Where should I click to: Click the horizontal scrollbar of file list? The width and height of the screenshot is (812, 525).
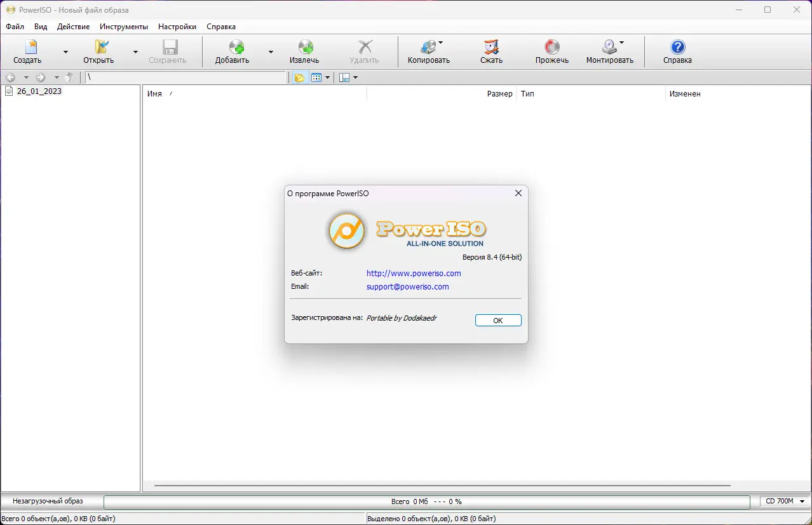(442, 486)
